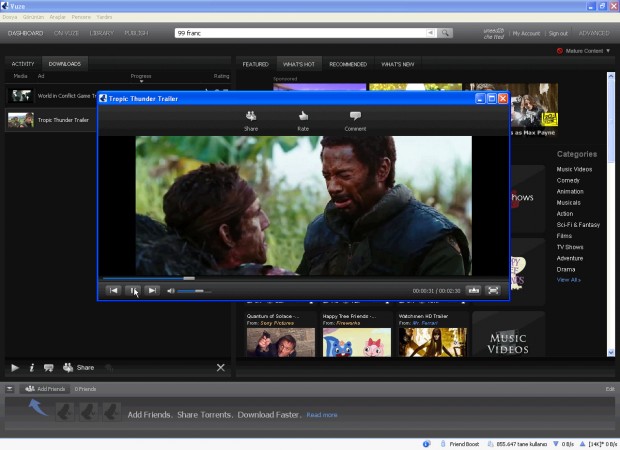Seek along the video progress bar
The image size is (620, 450).
click(x=303, y=278)
